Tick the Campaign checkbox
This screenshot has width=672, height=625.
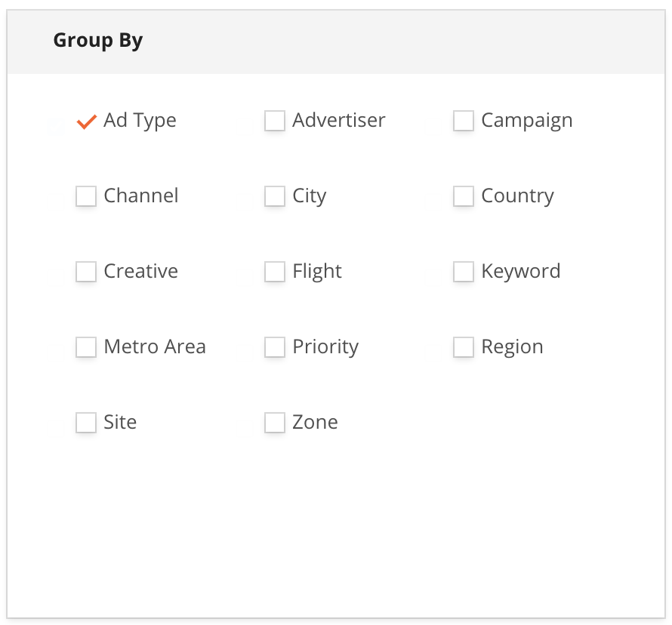click(464, 121)
